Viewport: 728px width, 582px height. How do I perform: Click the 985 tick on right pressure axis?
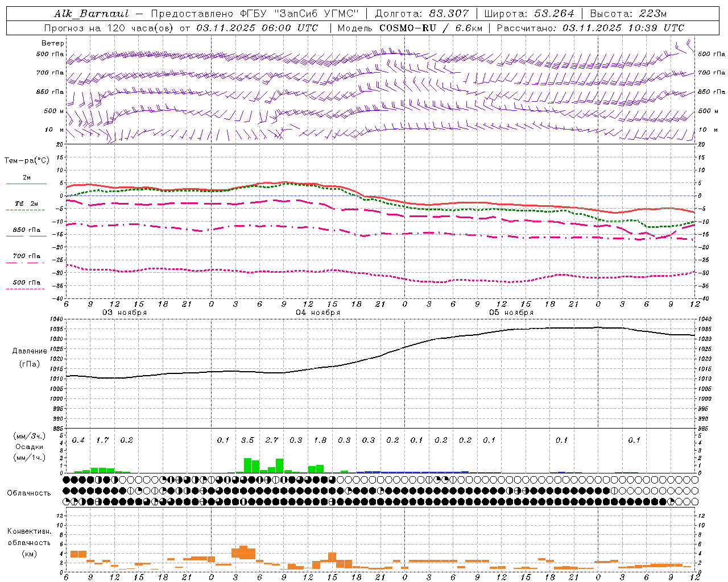click(x=704, y=429)
